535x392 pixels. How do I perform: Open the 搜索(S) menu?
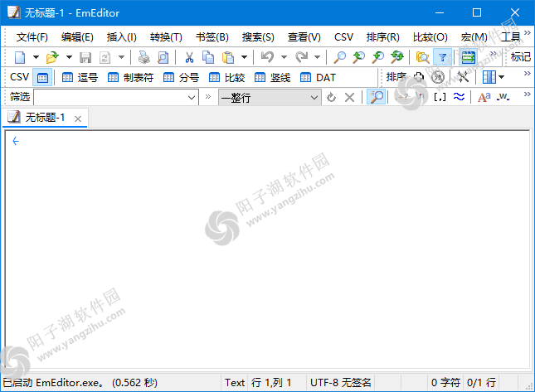point(258,36)
